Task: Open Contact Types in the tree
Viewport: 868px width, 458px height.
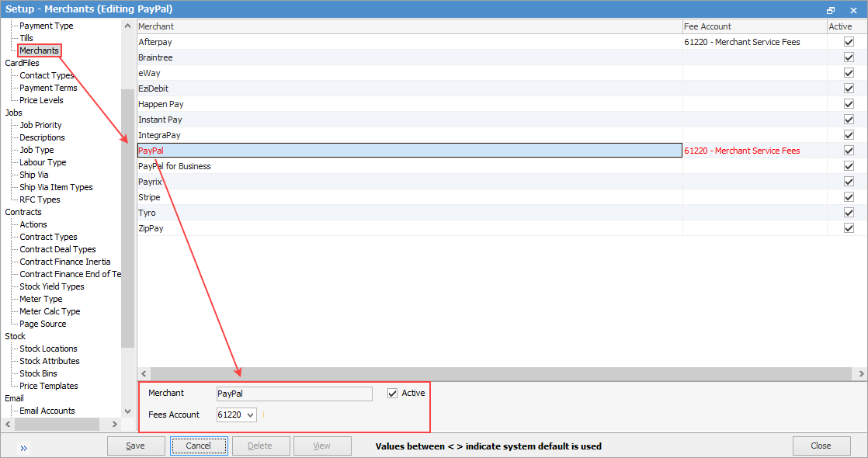Action: (x=47, y=75)
